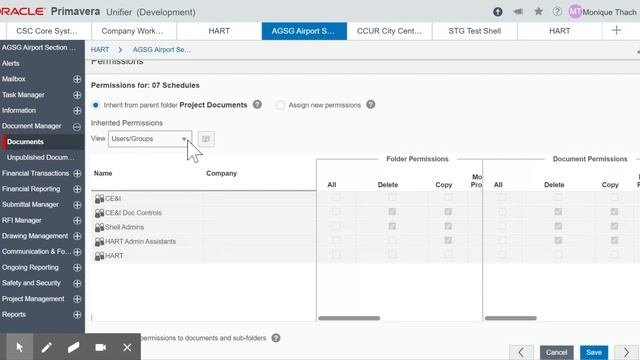Click the video camera icon in annotation bar
The height and width of the screenshot is (360, 640).
click(100, 347)
